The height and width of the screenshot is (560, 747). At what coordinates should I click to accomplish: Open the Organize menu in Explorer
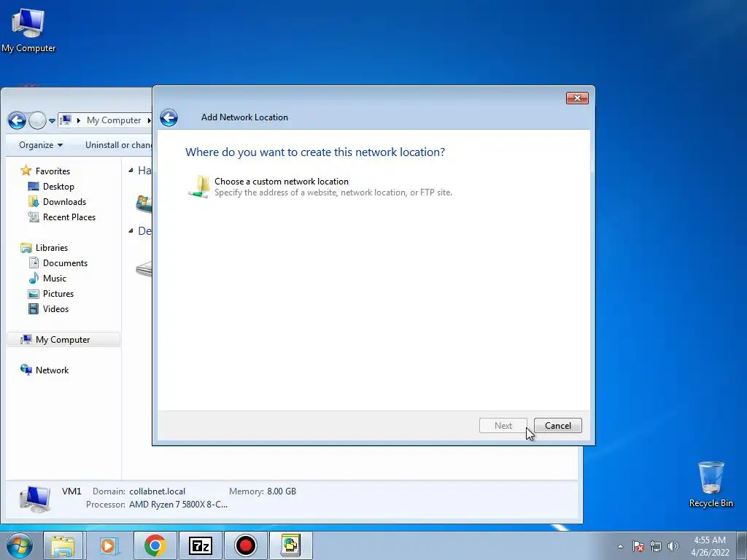click(41, 145)
